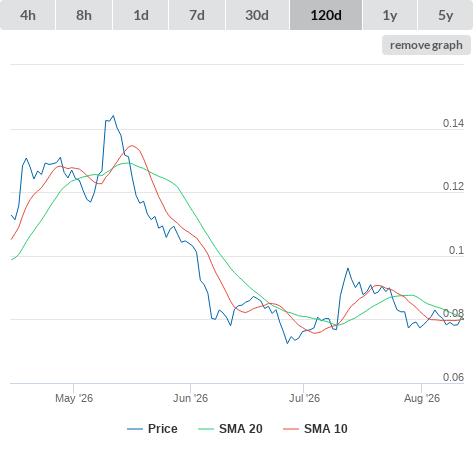The image size is (474, 455).
Task: Click the Jun '26 axis tick label
Action: point(190,398)
